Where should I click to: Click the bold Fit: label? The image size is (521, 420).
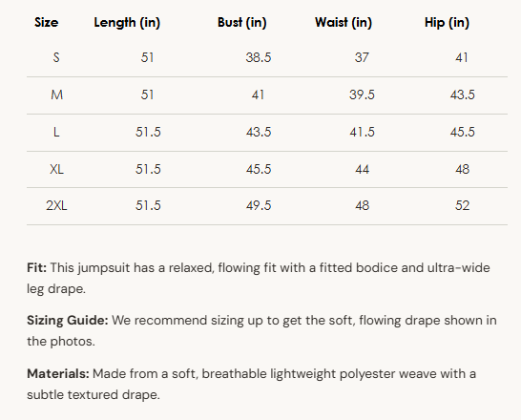(37, 268)
